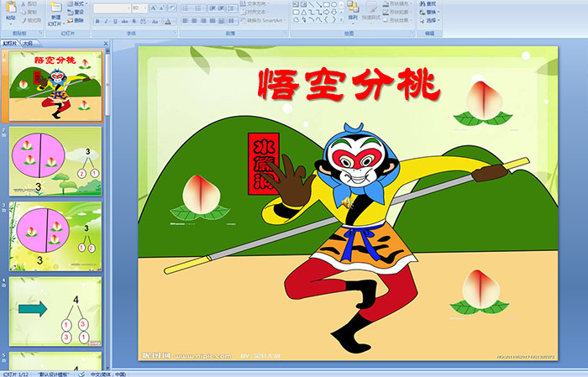Open the 替换 replace menu

(x=430, y=12)
